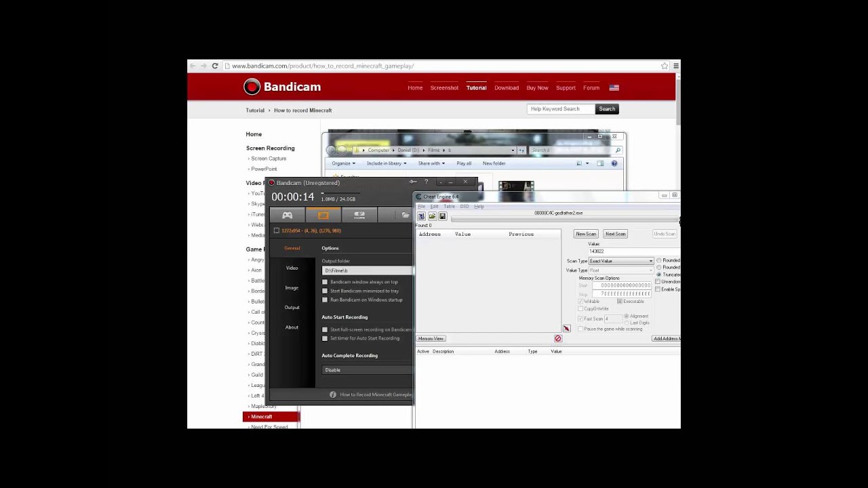
Task: Expand Include in library dropdown
Action: click(x=387, y=163)
